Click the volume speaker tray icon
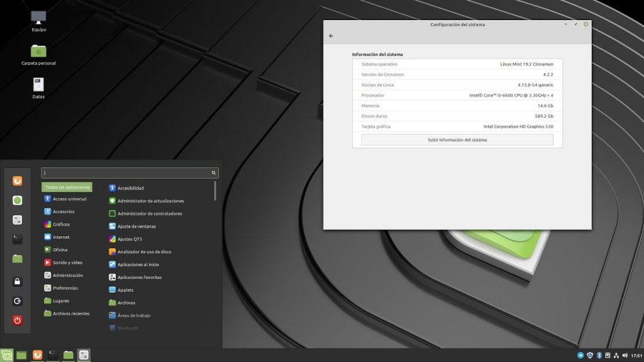644x362 pixels. (625, 356)
